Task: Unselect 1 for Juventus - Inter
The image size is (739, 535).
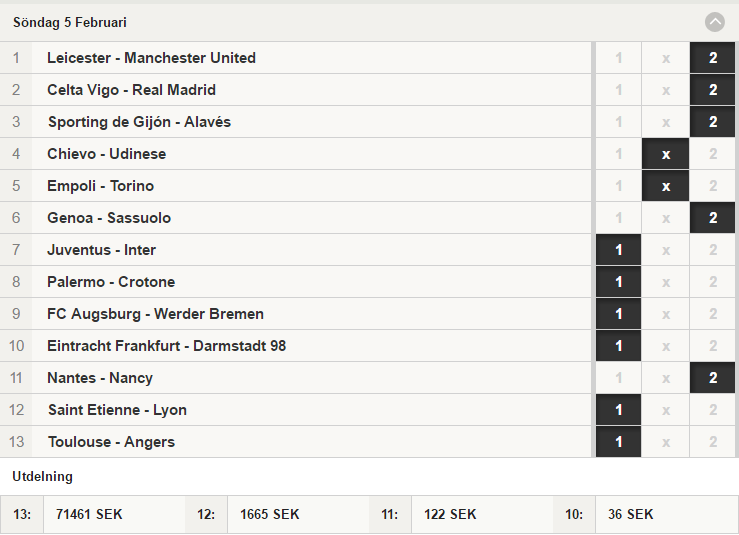Action: pyautogui.click(x=618, y=250)
